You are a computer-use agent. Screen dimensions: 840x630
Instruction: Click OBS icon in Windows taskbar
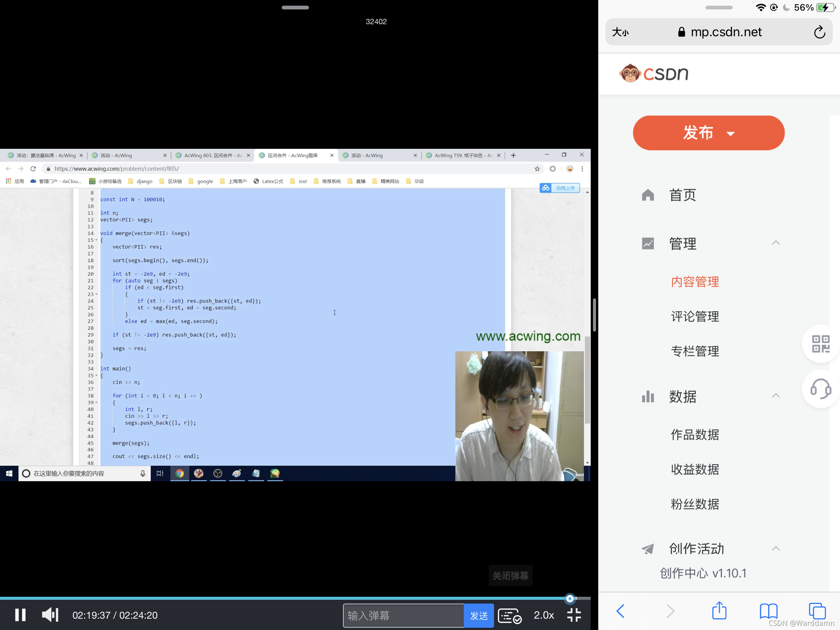coord(218,473)
